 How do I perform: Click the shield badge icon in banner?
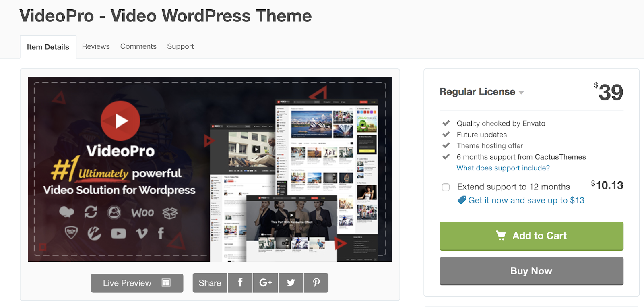pyautogui.click(x=71, y=232)
